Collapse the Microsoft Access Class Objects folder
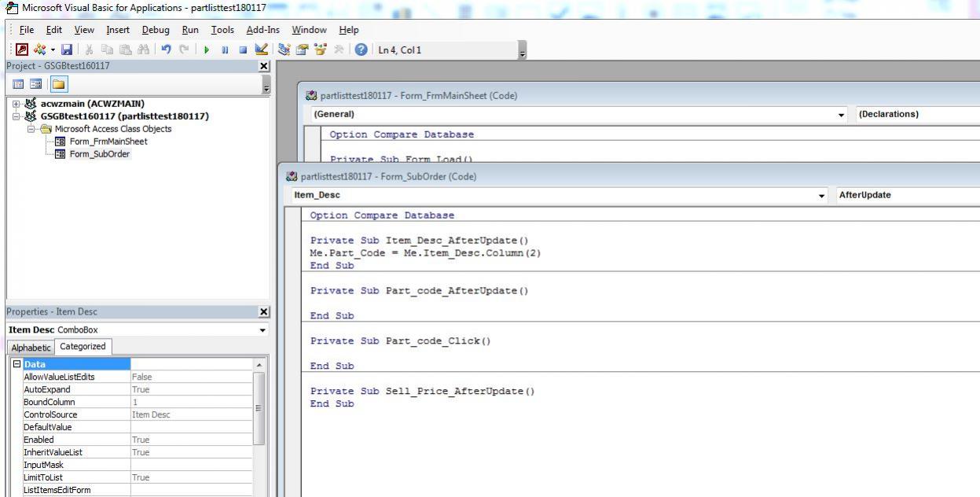 (x=31, y=129)
